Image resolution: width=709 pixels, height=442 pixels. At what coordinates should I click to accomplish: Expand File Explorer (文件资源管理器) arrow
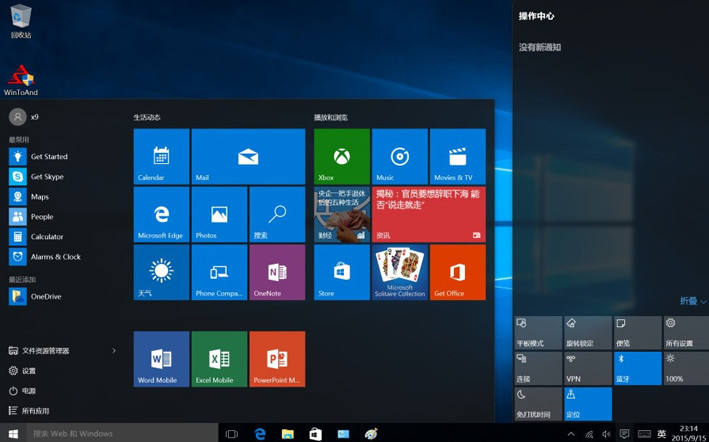[x=114, y=351]
